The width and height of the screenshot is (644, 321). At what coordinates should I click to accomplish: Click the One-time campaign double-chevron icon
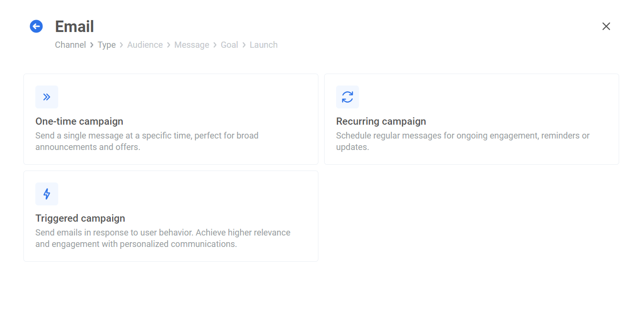click(x=47, y=97)
